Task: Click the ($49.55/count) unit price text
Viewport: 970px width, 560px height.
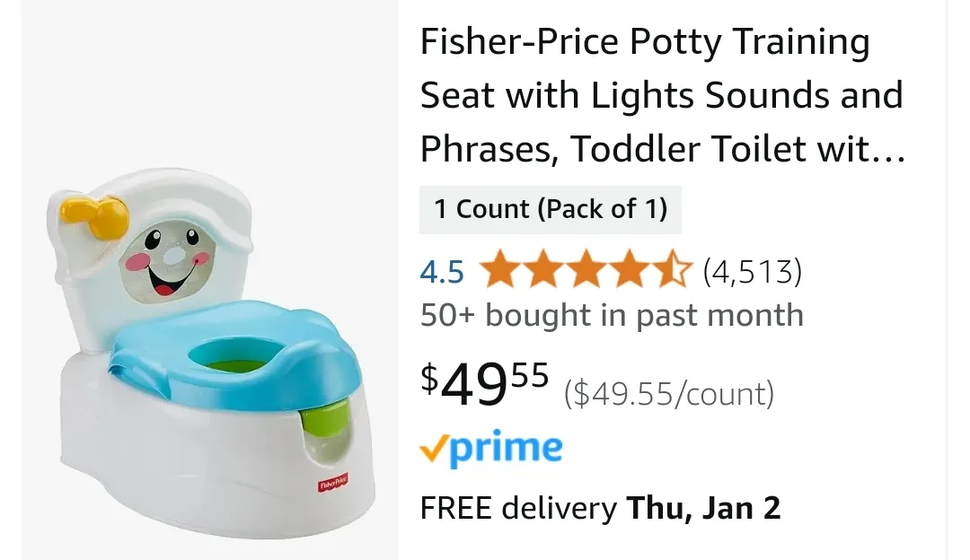Action: [x=669, y=392]
